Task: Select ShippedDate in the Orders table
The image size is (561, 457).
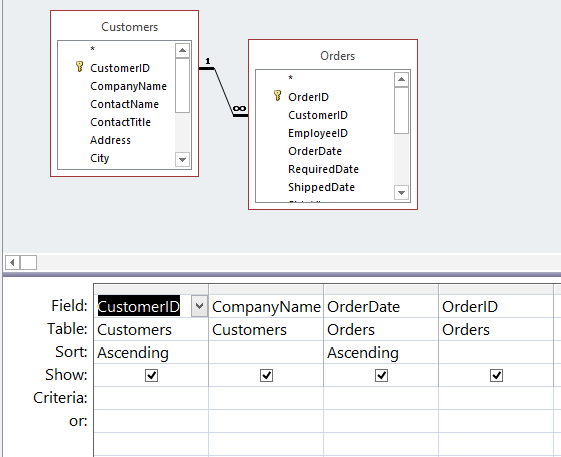Action: [321, 187]
